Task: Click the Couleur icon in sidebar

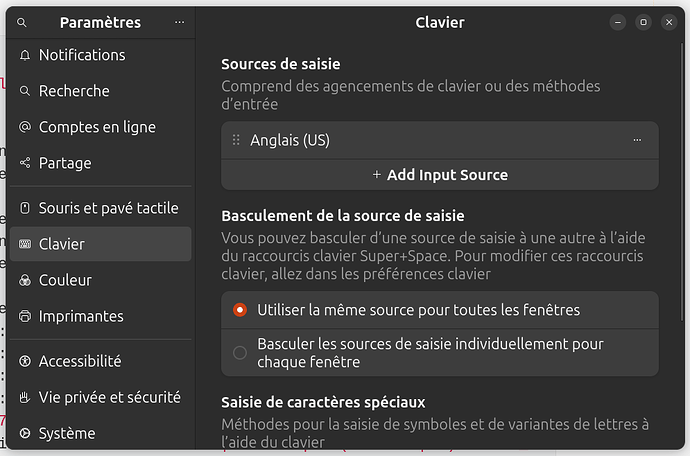Action: click(x=25, y=280)
